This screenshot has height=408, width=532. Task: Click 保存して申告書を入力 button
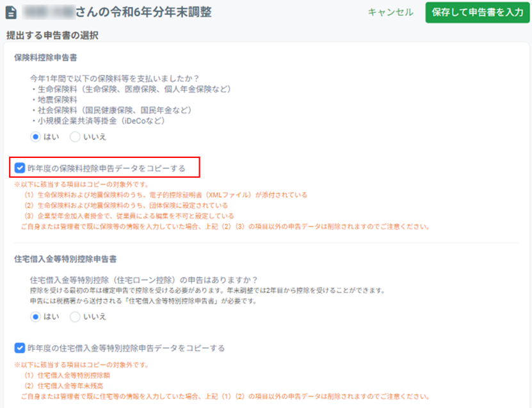pos(478,13)
